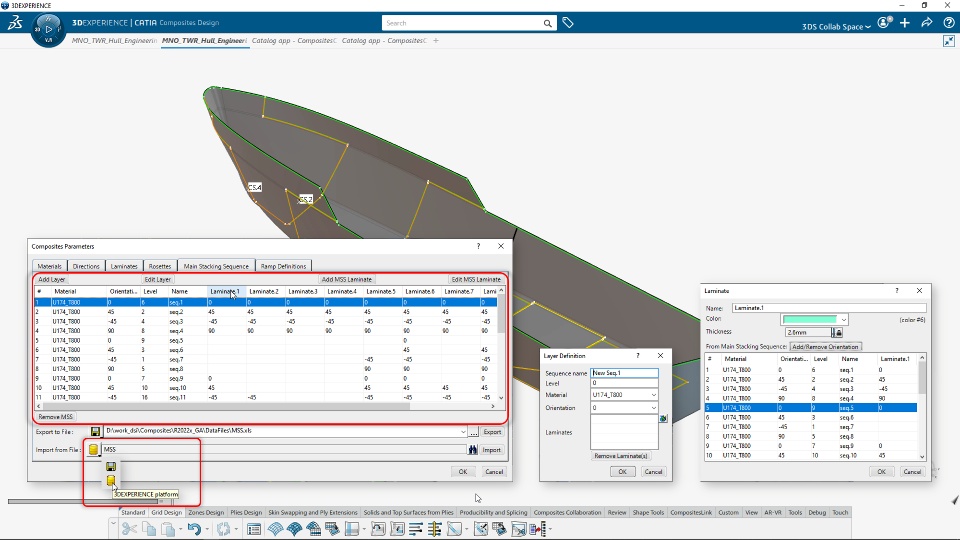Choose the file disk option in import popup
Viewport: 960px width, 540px height.
pyautogui.click(x=111, y=467)
